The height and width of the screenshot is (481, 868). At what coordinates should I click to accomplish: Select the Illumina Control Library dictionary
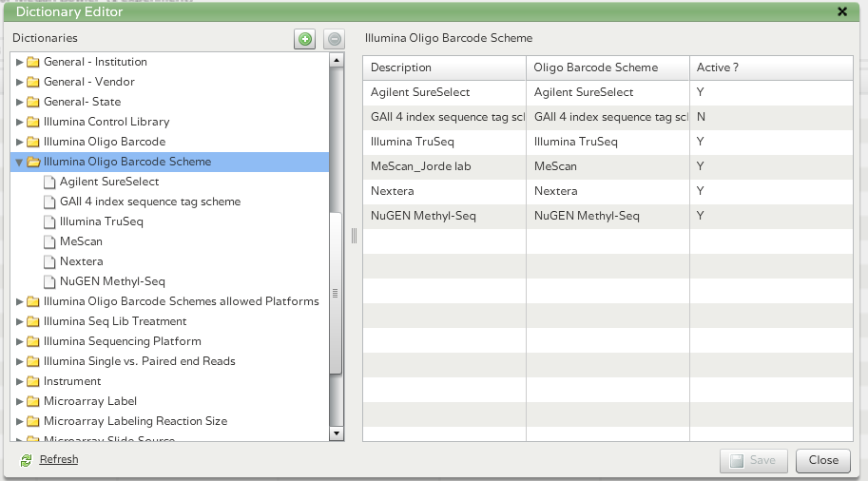point(106,122)
